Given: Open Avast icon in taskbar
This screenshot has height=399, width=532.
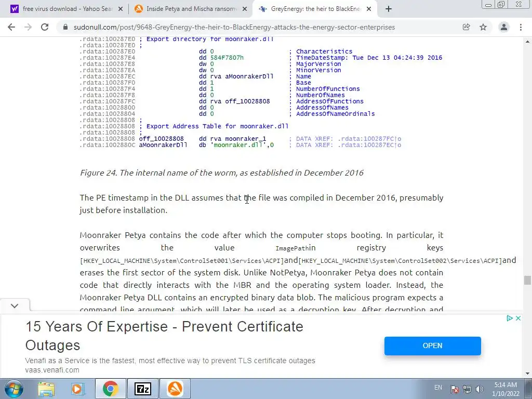Looking at the screenshot, I should tap(175, 389).
